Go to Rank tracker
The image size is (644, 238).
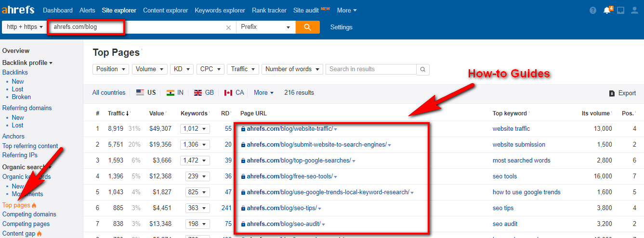tap(269, 10)
